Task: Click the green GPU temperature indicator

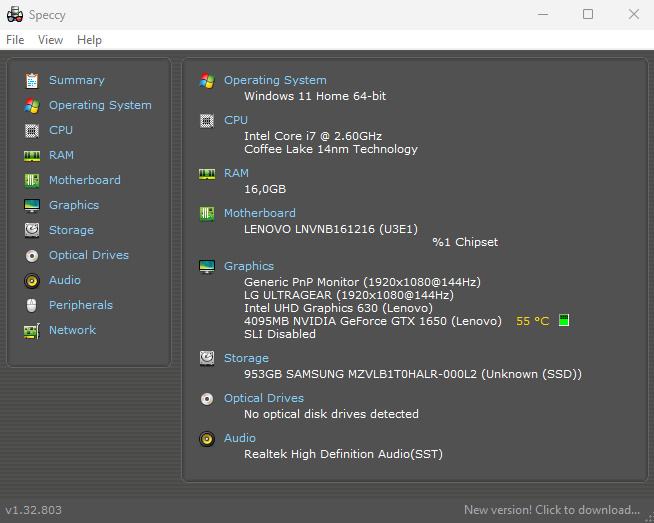Action: point(564,321)
